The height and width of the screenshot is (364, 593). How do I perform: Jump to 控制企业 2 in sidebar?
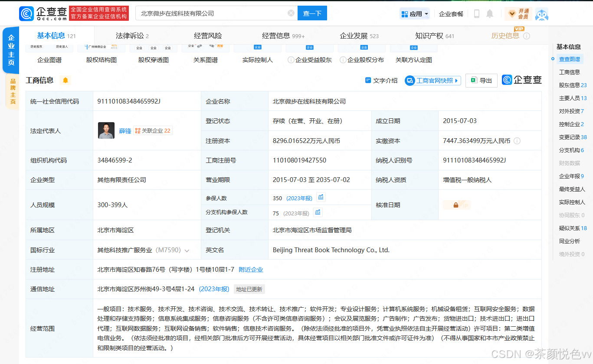click(572, 124)
